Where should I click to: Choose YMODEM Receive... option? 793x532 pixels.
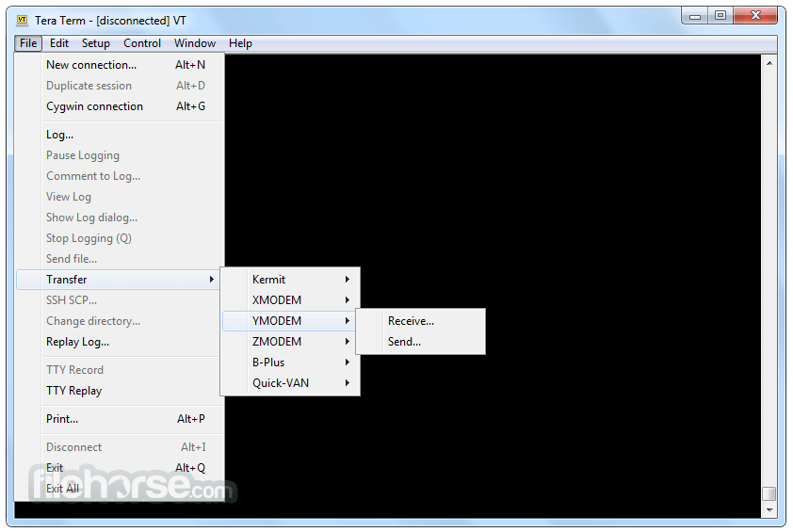click(421, 321)
